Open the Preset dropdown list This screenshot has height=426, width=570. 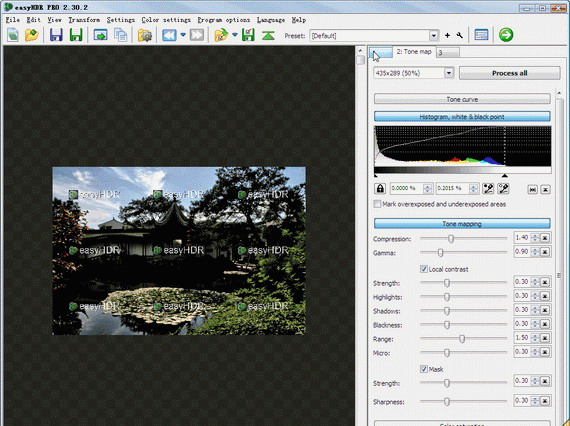(433, 36)
